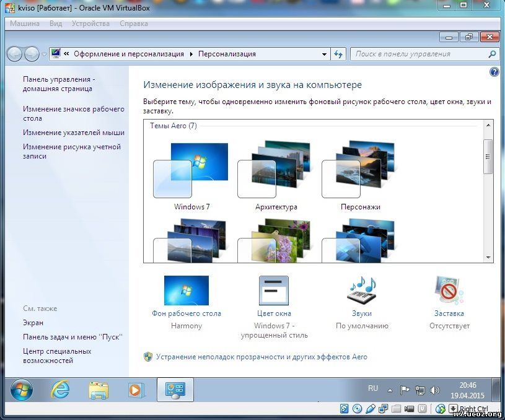The height and width of the screenshot is (420, 505).
Task: Open Панель управления - домашняя страница link
Action: 59,84
